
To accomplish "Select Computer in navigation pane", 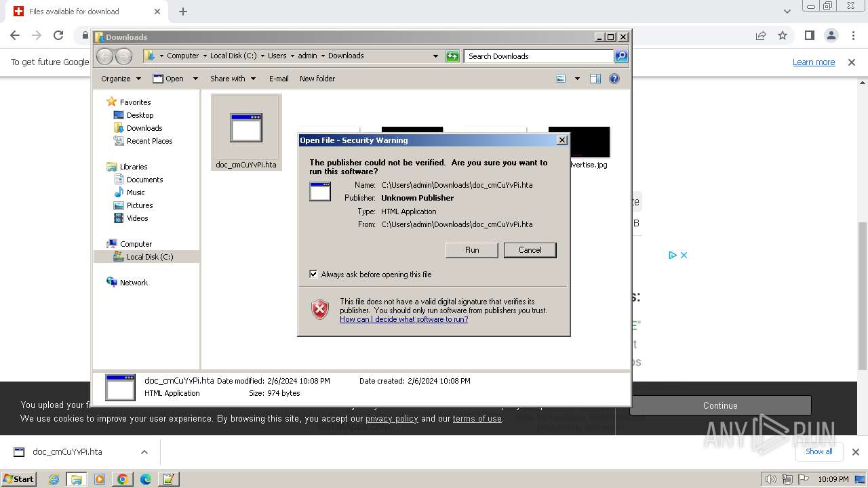I will coord(136,244).
